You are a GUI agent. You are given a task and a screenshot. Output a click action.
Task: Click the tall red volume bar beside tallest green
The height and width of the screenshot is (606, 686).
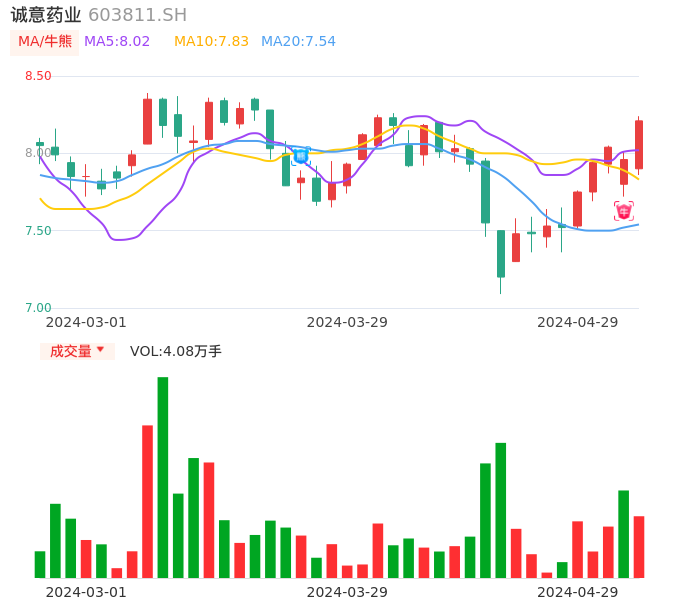click(x=147, y=501)
